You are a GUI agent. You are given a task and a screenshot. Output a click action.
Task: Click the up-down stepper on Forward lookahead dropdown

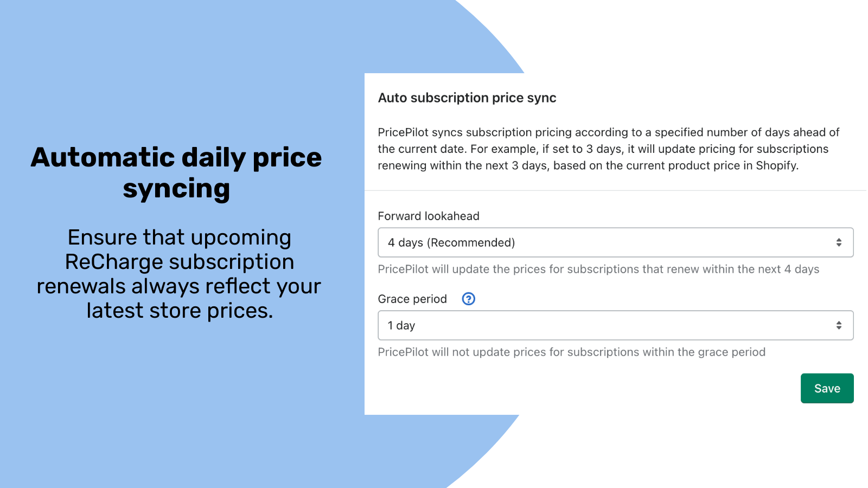pyautogui.click(x=839, y=242)
